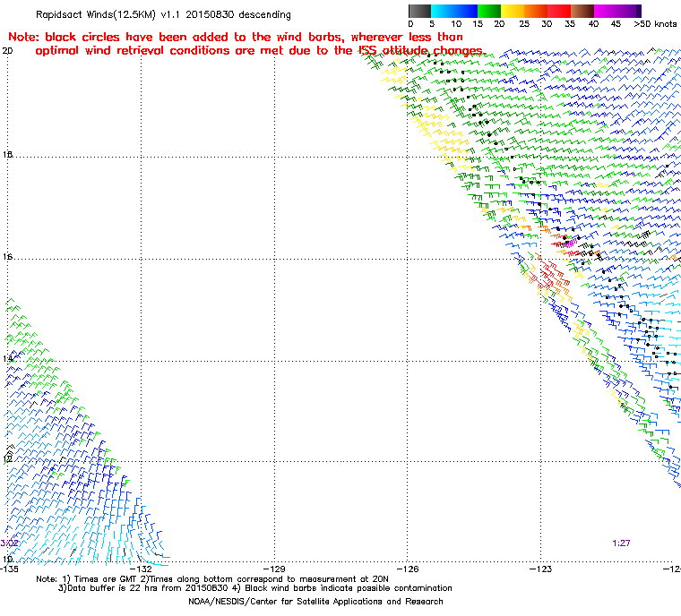This screenshot has width=681, height=616.
Task: Click the 'Data buffer is 22 hrs' footnote line
Action: point(255,588)
